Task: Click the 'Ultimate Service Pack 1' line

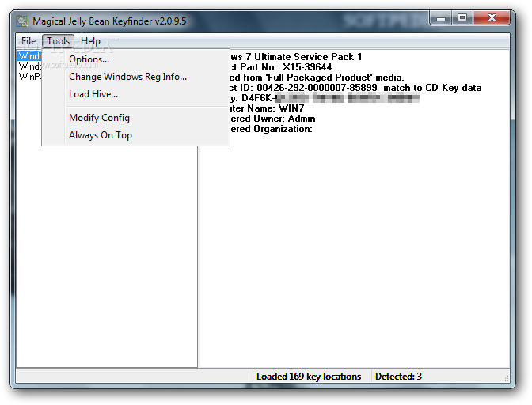Action: click(x=296, y=57)
